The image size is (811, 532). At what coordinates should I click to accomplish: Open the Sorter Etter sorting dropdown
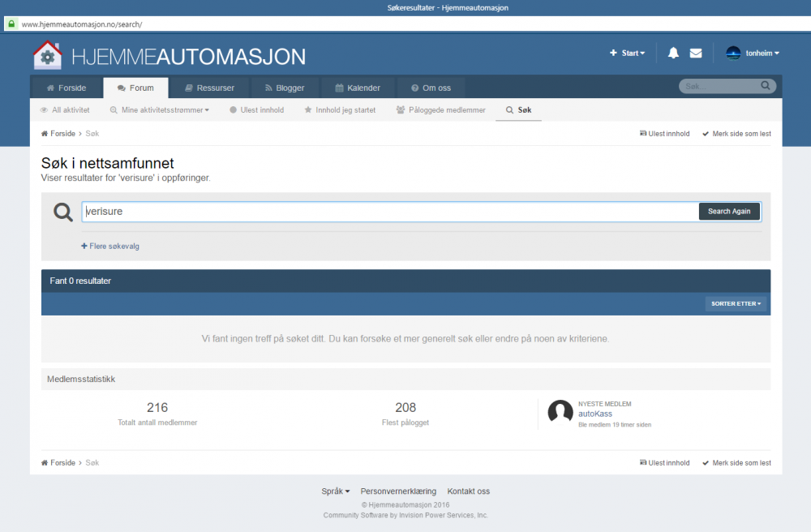[736, 304]
